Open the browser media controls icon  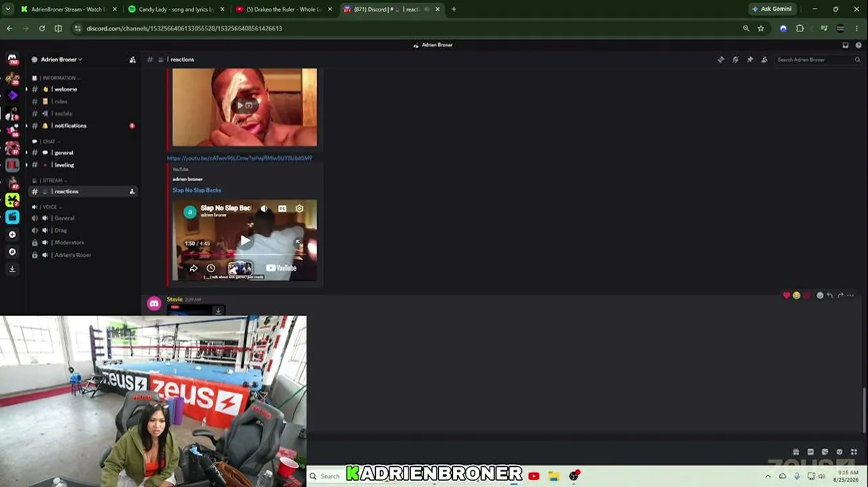[824, 28]
